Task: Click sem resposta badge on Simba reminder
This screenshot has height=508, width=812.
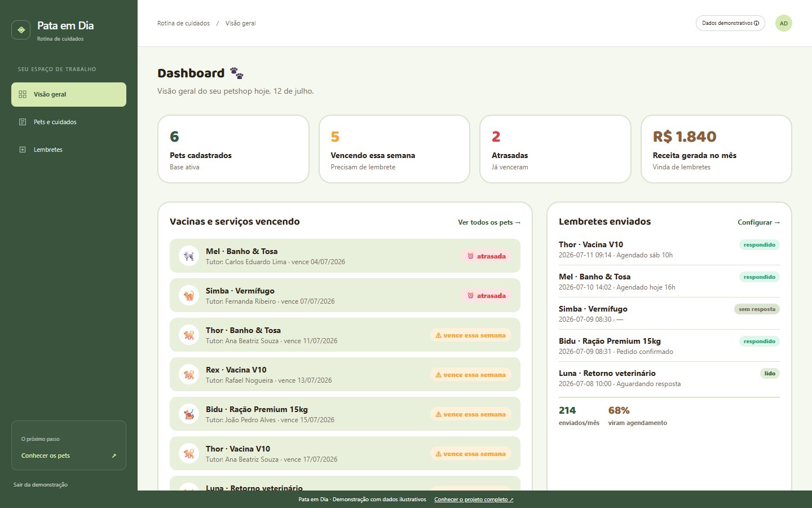Action: (x=757, y=309)
